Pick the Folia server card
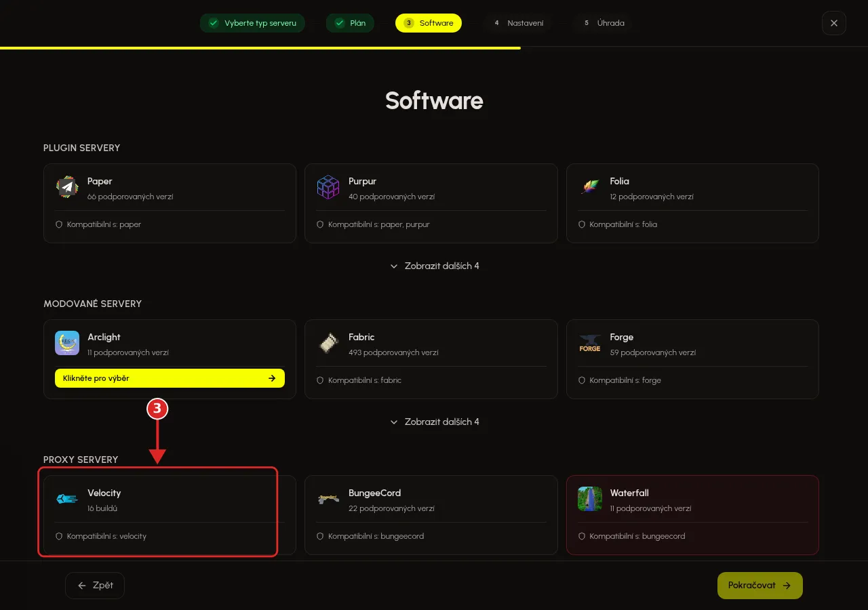Screen dimensions: 868x610 point(692,203)
